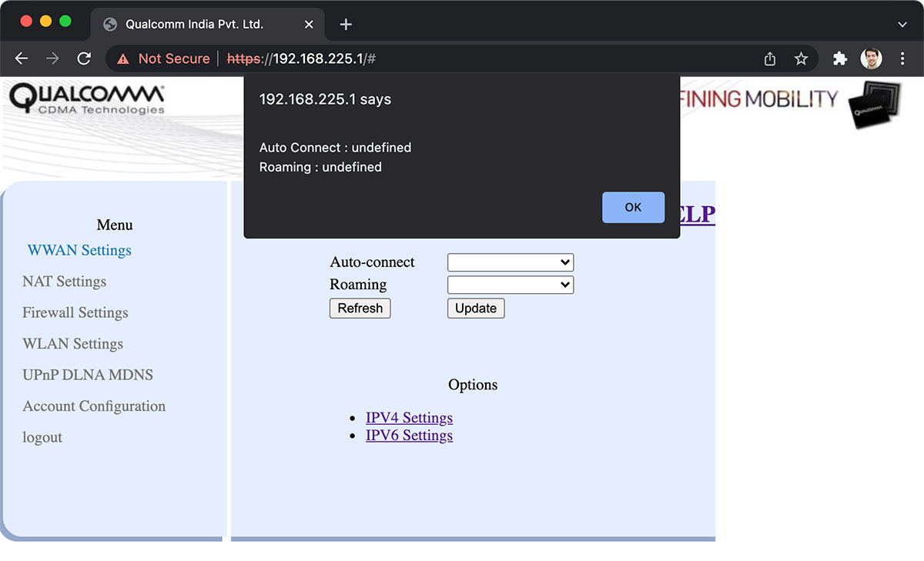Viewport: 924px width, 561px height.
Task: Dismiss the alert with OK
Action: [633, 207]
